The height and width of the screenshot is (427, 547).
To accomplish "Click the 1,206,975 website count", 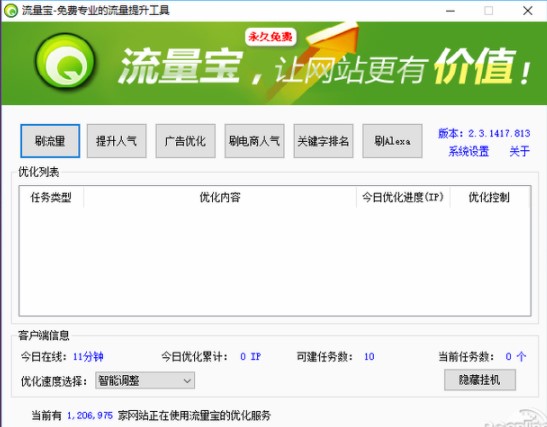I will tap(90, 415).
